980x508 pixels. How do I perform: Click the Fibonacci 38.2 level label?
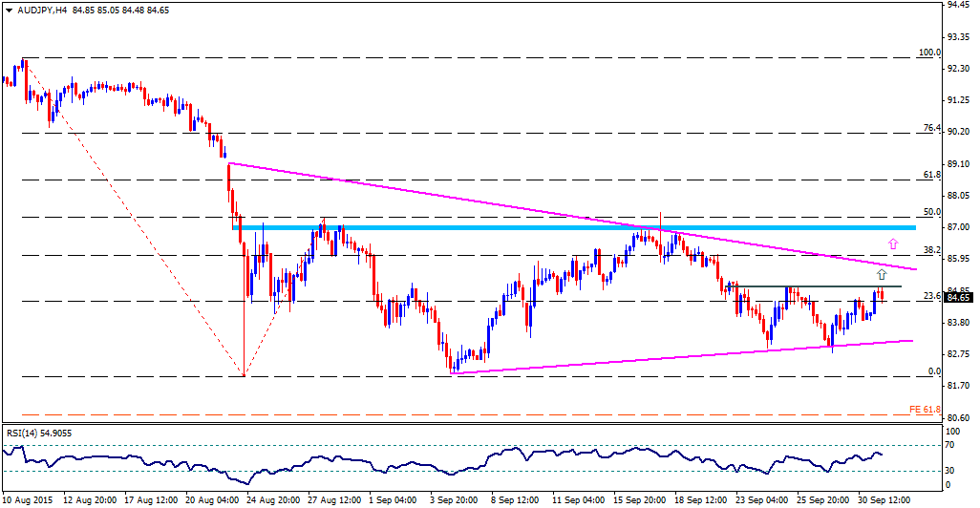coord(932,250)
